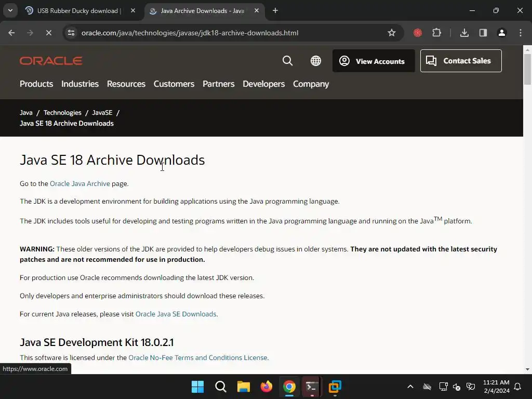532x399 pixels.
Task: Open the notification bell
Action: [517, 387]
